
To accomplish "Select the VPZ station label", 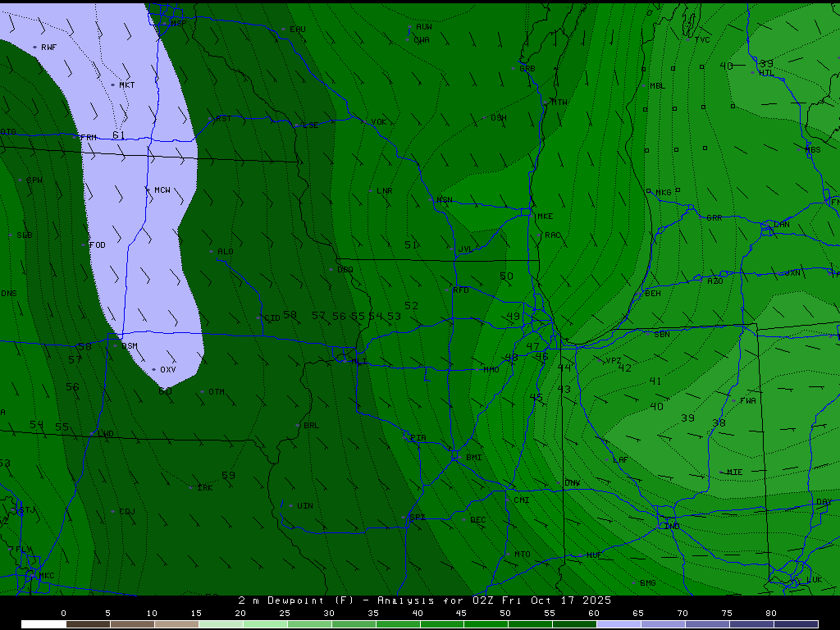I will (614, 361).
